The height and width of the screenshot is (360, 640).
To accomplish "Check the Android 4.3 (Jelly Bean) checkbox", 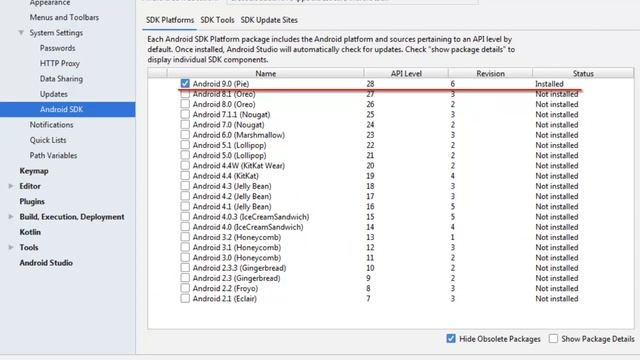I will 185,186.
